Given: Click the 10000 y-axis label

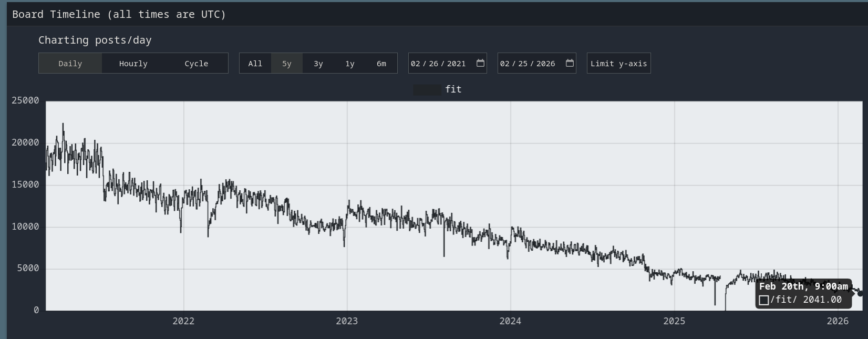Looking at the screenshot, I should click(x=25, y=227).
